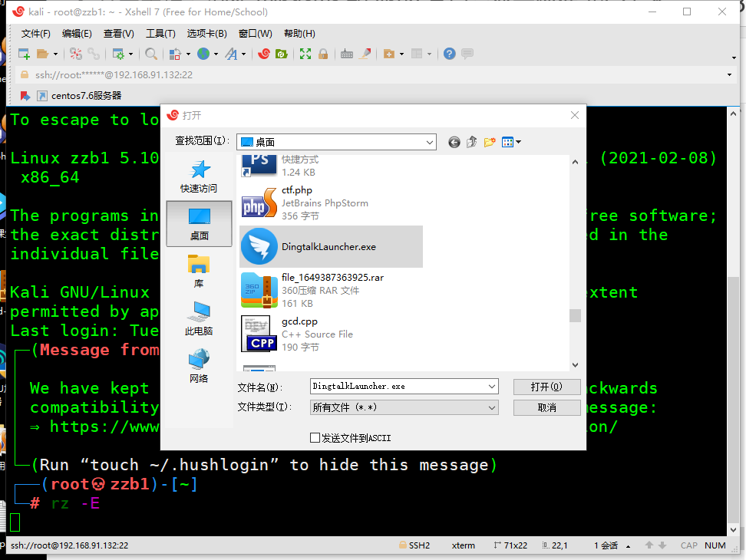
Task: Click the lock screen padlock icon
Action: click(323, 54)
